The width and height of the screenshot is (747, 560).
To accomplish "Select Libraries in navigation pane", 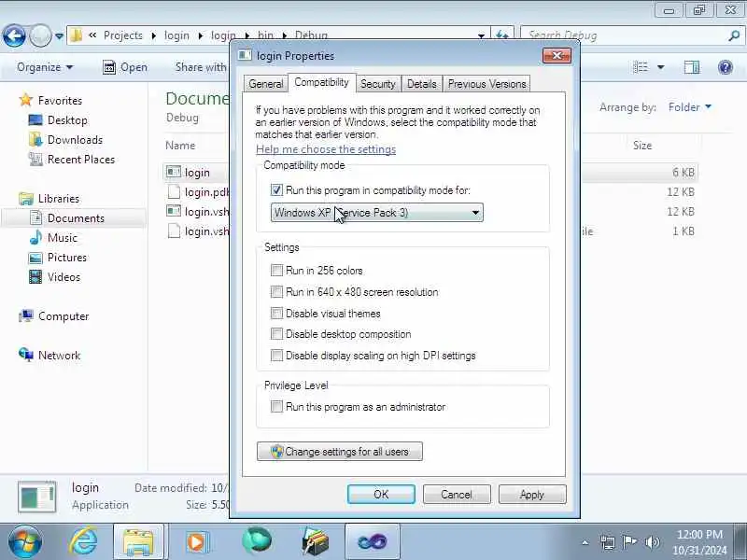I will [49, 199].
